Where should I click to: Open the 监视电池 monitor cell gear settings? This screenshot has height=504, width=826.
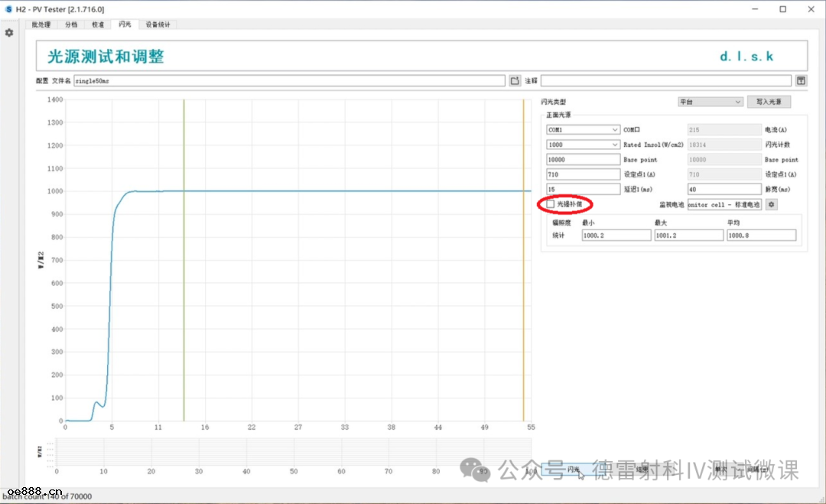point(772,204)
